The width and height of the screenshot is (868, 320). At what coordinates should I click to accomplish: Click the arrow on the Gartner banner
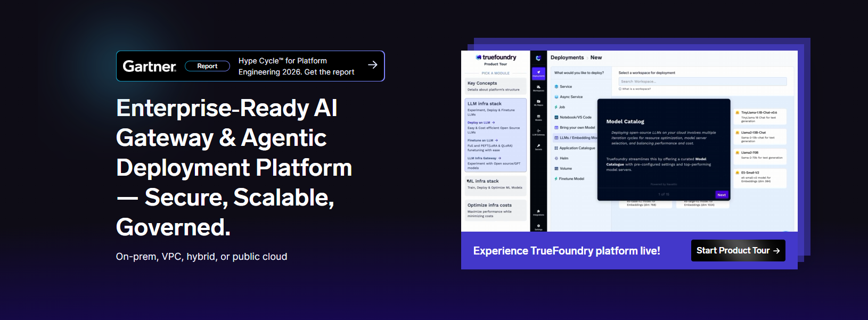pyautogui.click(x=373, y=65)
